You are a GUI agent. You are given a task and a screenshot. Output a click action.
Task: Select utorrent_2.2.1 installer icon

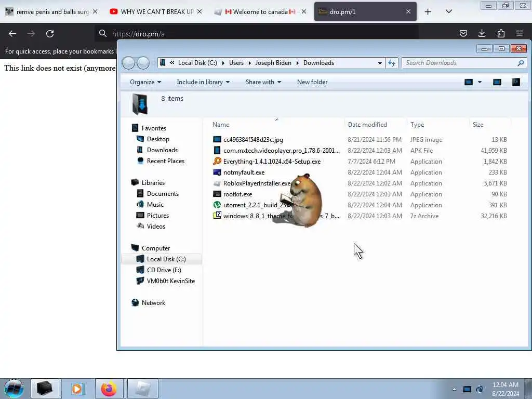tap(217, 205)
